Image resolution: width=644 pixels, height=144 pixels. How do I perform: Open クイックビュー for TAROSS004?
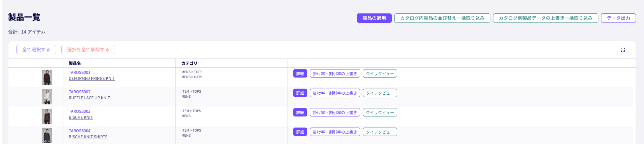point(380,132)
